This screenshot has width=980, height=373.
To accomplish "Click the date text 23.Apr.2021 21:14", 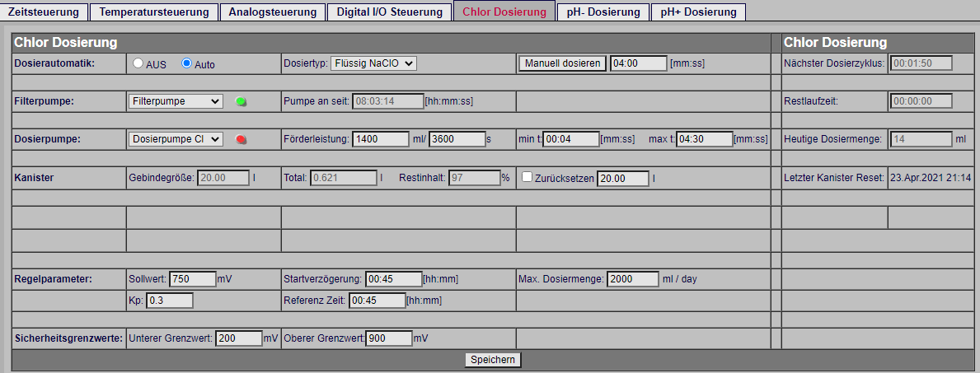I will point(929,177).
